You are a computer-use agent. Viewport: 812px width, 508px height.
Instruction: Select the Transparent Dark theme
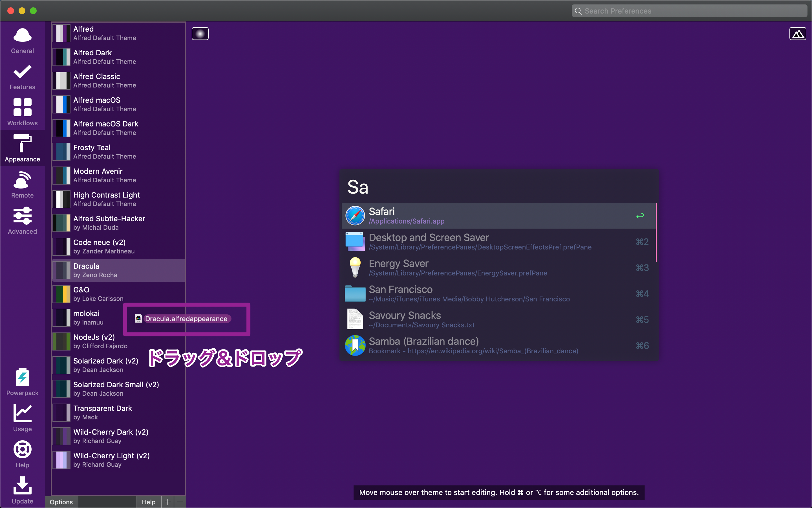[x=118, y=413]
